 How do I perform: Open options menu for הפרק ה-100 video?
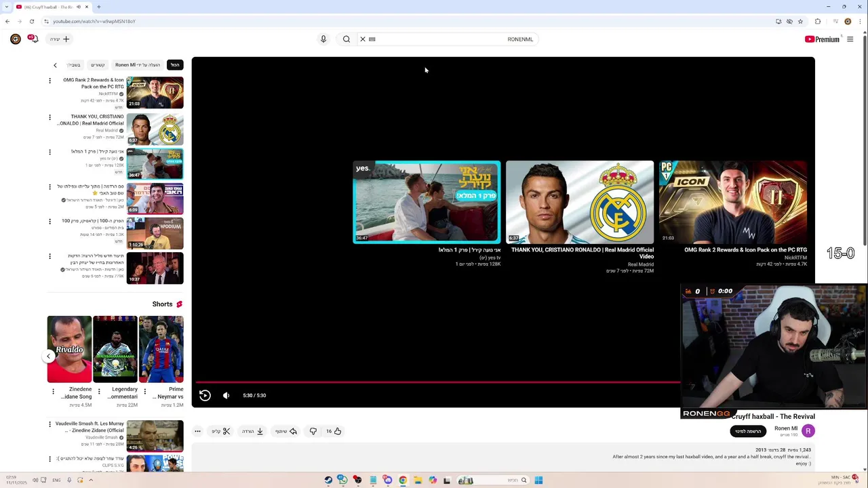50,222
